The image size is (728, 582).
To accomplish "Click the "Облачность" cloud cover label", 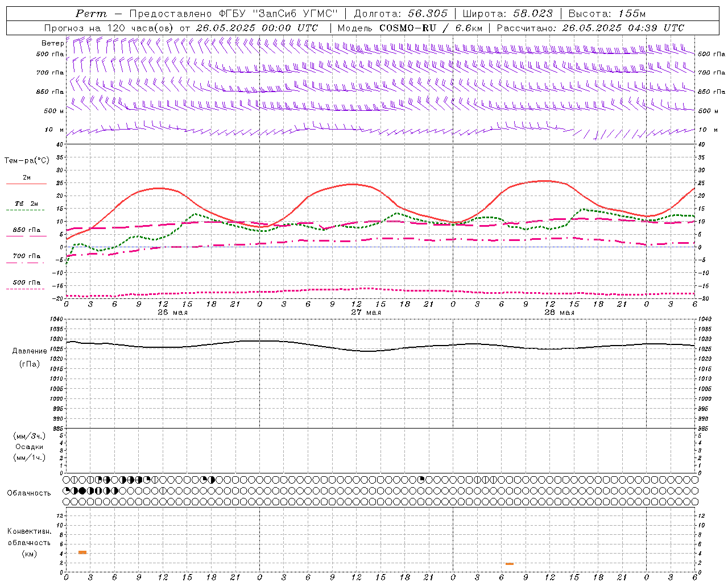I will (x=29, y=493).
